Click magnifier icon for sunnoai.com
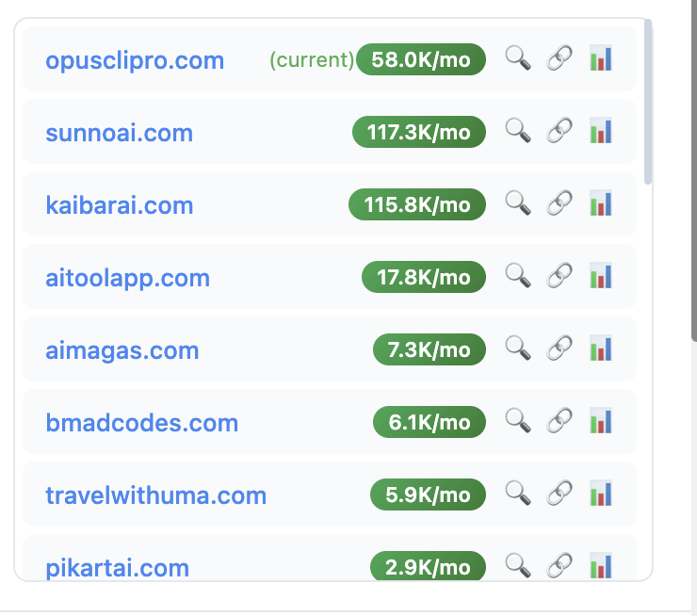Screen dimensions: 697x616 (x=518, y=131)
